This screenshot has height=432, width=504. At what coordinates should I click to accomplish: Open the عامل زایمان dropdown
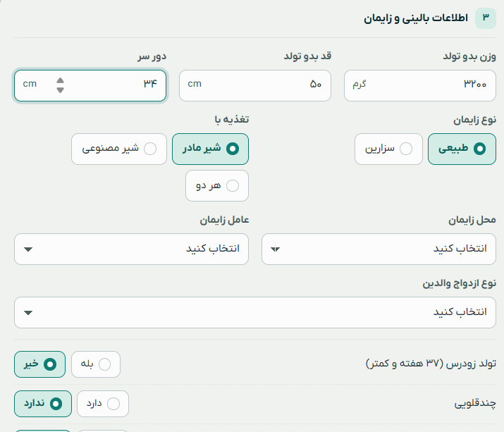131,249
